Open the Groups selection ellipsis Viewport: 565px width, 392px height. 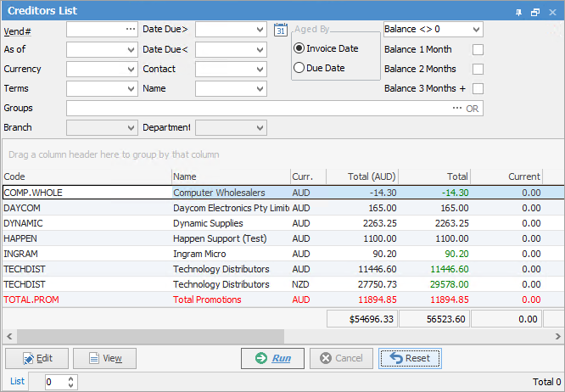[457, 108]
